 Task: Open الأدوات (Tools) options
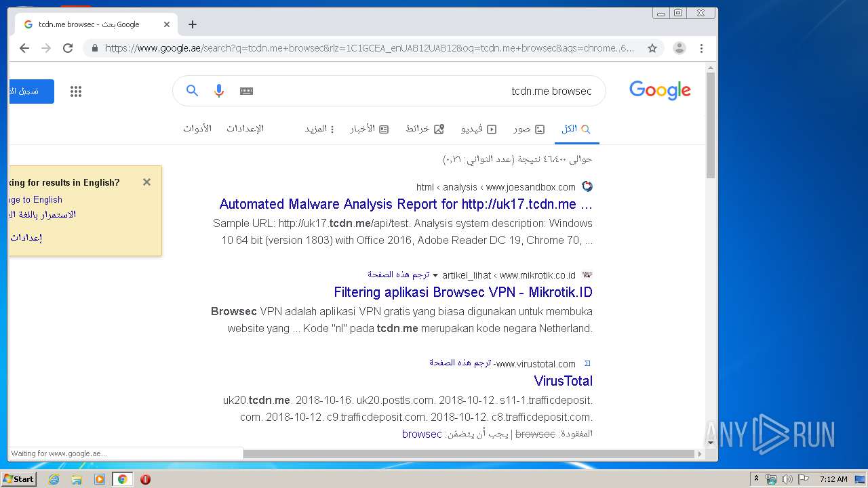click(197, 129)
